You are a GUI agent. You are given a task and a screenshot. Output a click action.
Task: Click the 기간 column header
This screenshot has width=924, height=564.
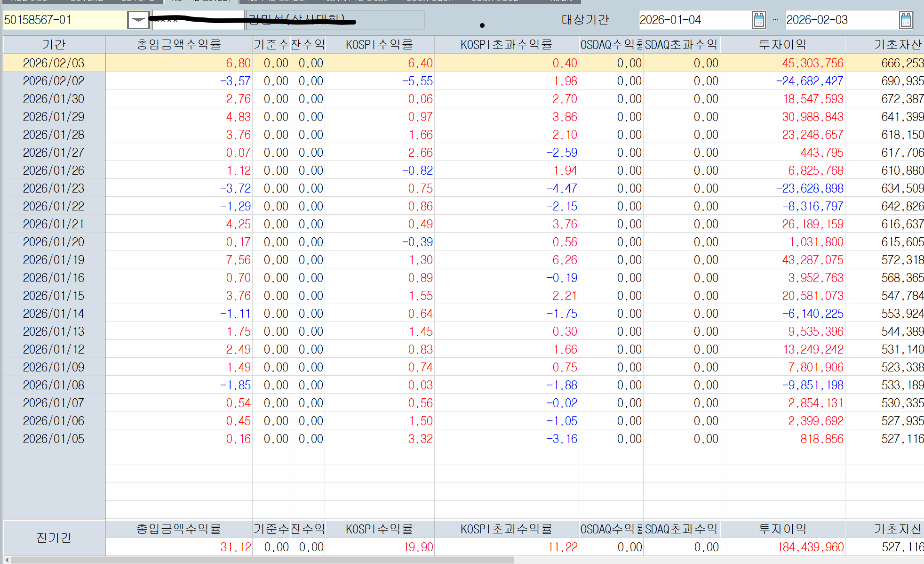(54, 45)
